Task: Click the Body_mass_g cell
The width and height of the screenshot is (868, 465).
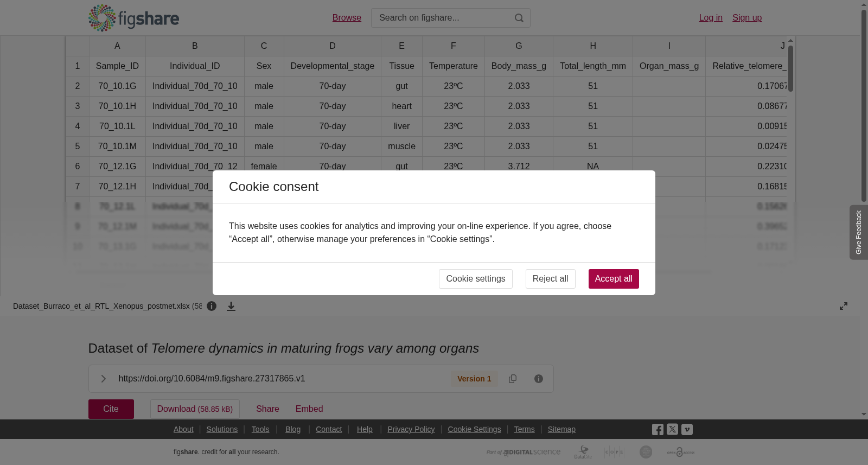Action: [x=519, y=66]
